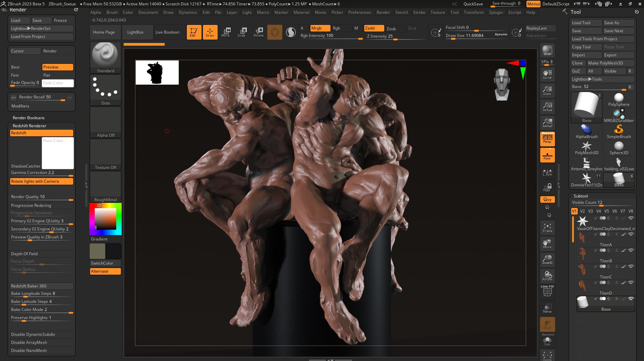The height and width of the screenshot is (361, 644).
Task: Activate the Move mode icon
Action: pyautogui.click(x=226, y=32)
